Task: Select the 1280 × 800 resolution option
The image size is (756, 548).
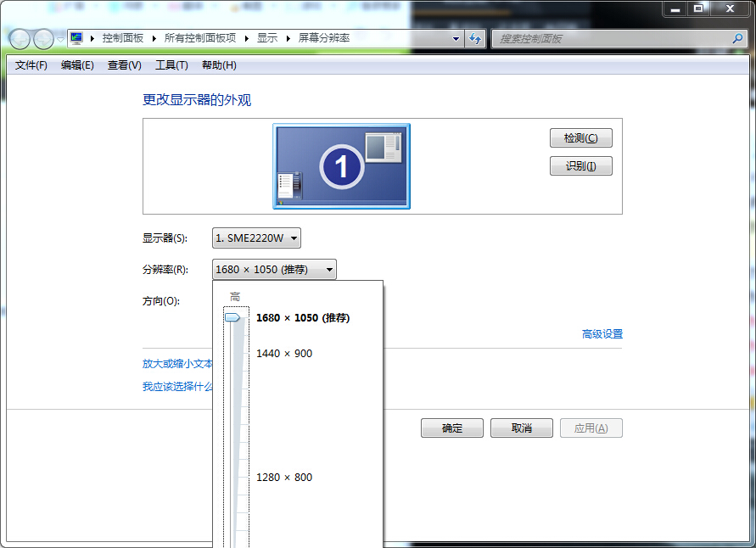Action: click(283, 477)
